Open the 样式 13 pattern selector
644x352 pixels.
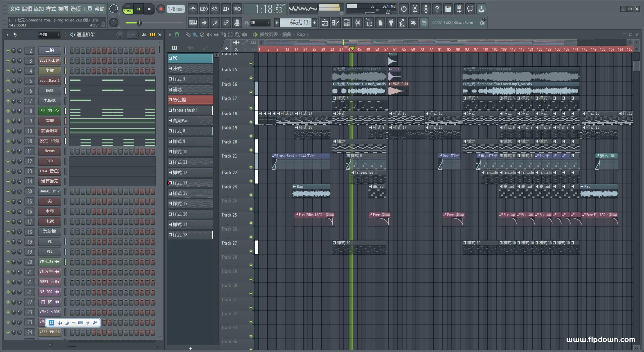pos(296,22)
